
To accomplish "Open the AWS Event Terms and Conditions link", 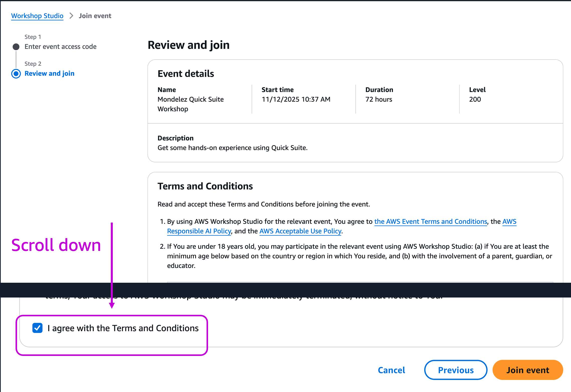I will coord(430,222).
